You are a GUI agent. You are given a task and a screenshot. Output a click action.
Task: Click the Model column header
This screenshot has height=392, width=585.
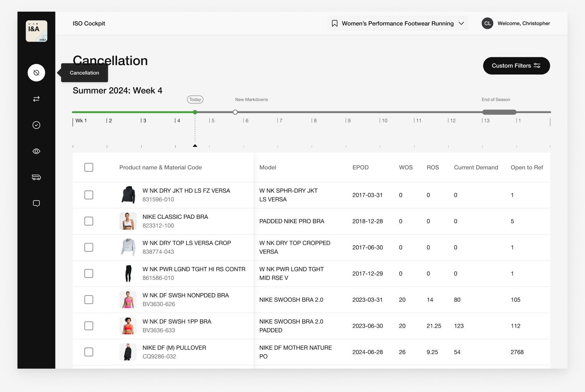(x=268, y=167)
